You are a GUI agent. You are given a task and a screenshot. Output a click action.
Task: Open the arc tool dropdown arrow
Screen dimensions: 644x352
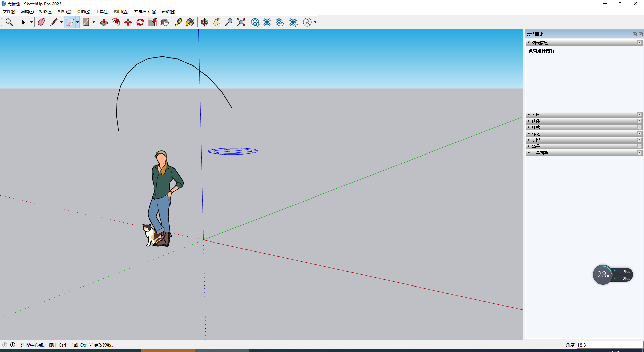[77, 22]
